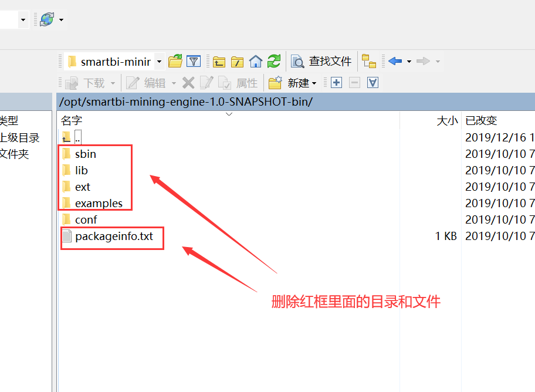The width and height of the screenshot is (535, 392).
Task: Expand the dropdown next to globe icon
Action: coord(62,20)
